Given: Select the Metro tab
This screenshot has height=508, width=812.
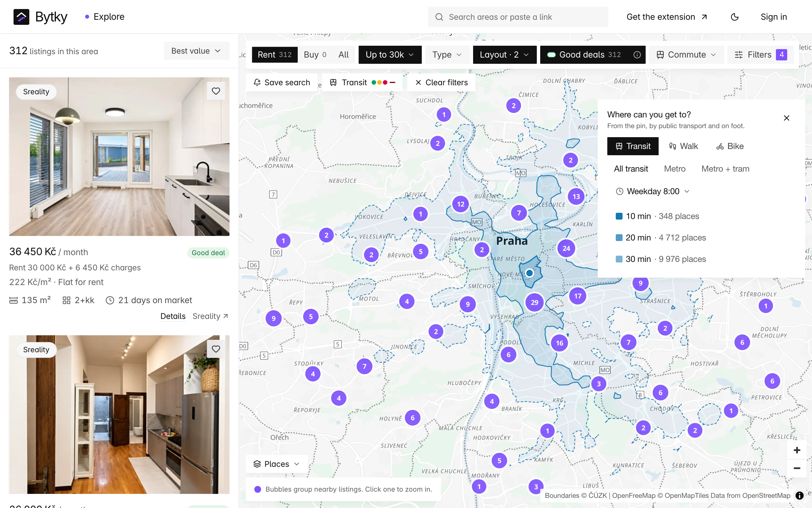Looking at the screenshot, I should click(674, 169).
